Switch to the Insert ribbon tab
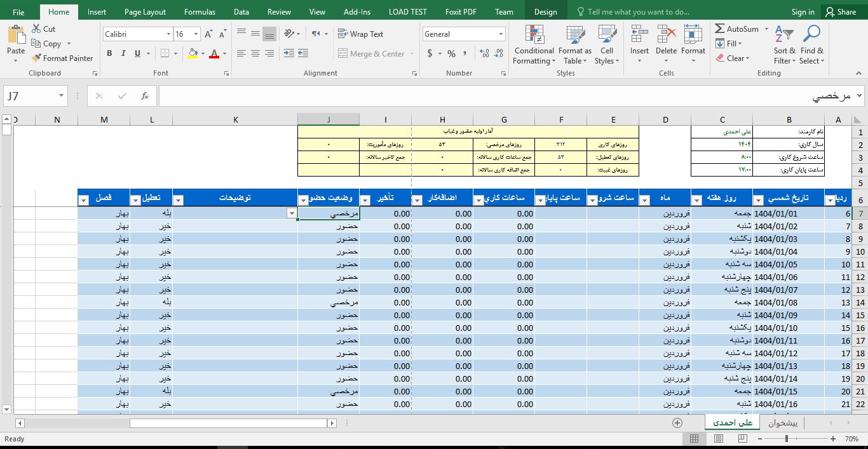The image size is (868, 449). [x=97, y=12]
